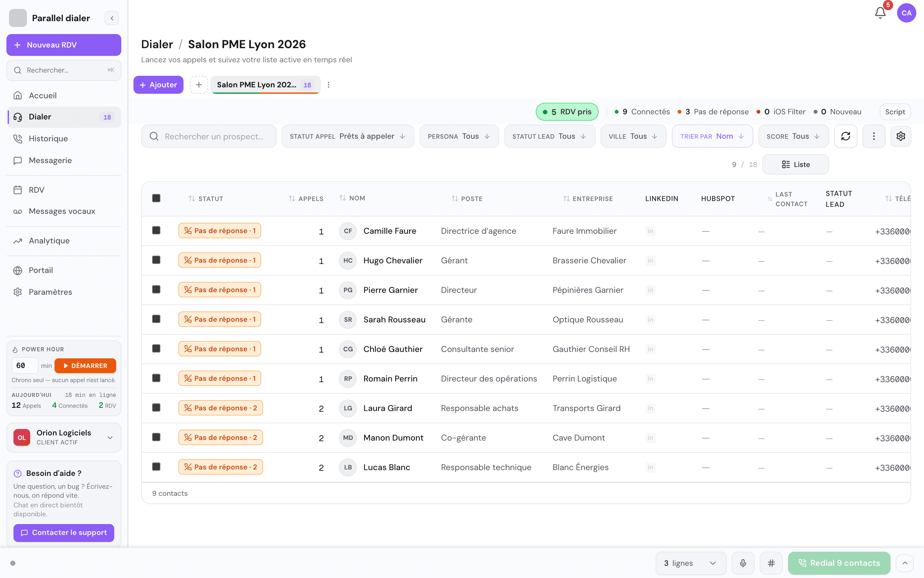Open LinkedIn icon for Camille Faure

[650, 231]
